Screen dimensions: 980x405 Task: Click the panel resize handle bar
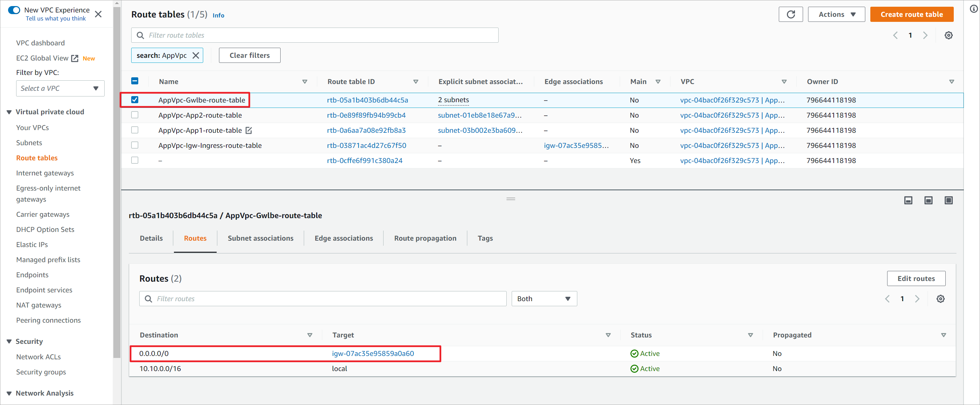[511, 199]
